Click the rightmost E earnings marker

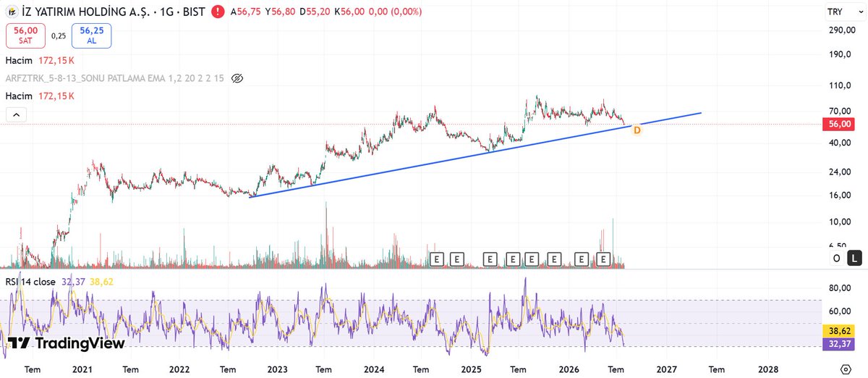pos(604,259)
